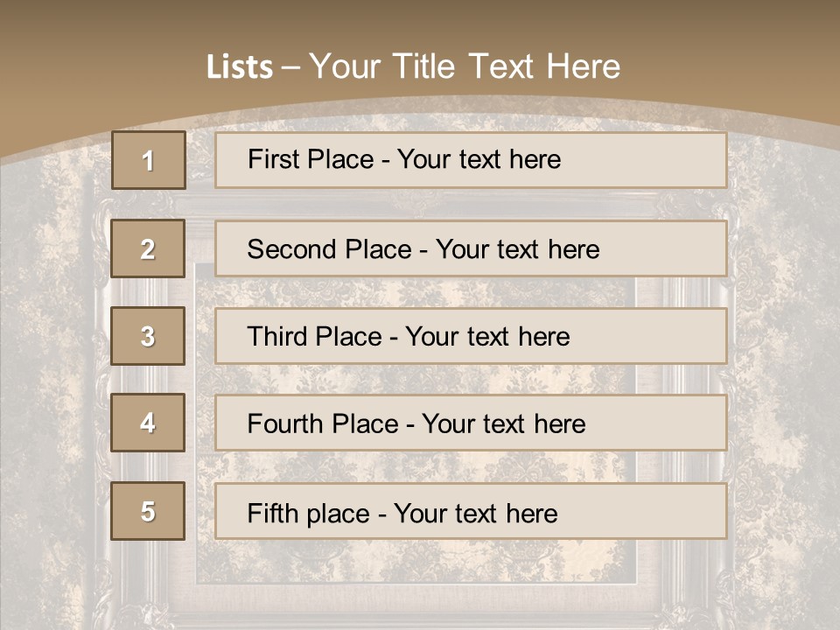Click the number 1 box

[x=149, y=160]
